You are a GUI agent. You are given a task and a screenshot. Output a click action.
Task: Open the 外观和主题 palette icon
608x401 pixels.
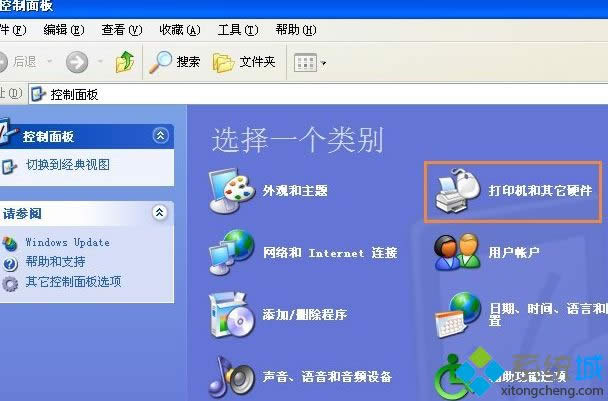point(231,190)
